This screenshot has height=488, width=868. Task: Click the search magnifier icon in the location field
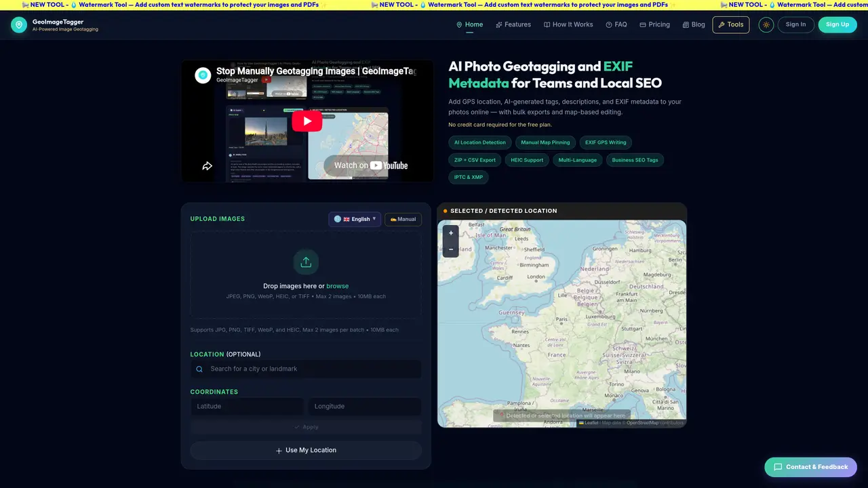(x=199, y=369)
